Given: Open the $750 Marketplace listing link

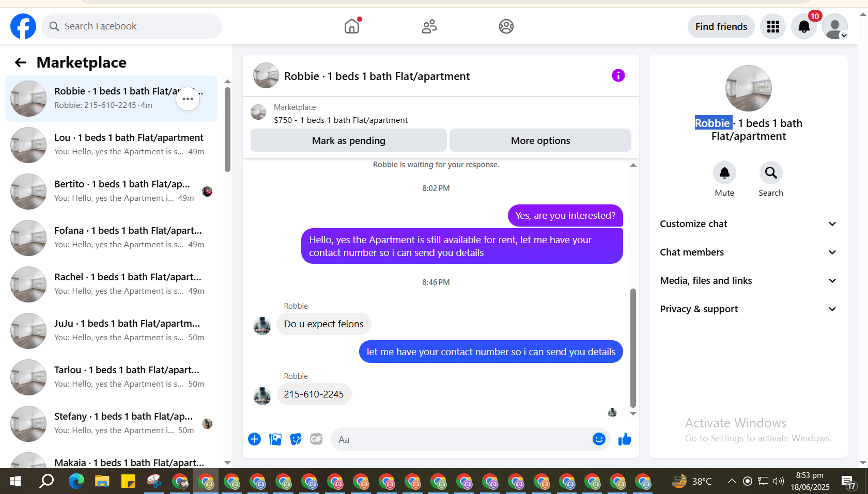Looking at the screenshot, I should (x=340, y=120).
